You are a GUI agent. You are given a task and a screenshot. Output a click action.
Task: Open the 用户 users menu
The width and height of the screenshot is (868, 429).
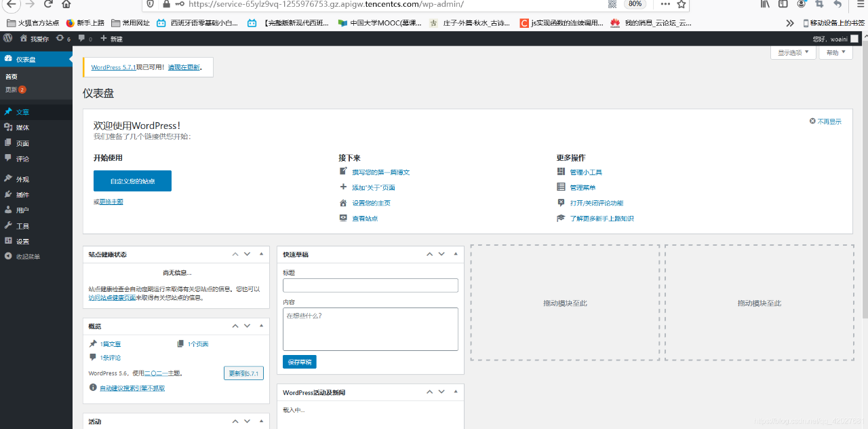(x=36, y=210)
